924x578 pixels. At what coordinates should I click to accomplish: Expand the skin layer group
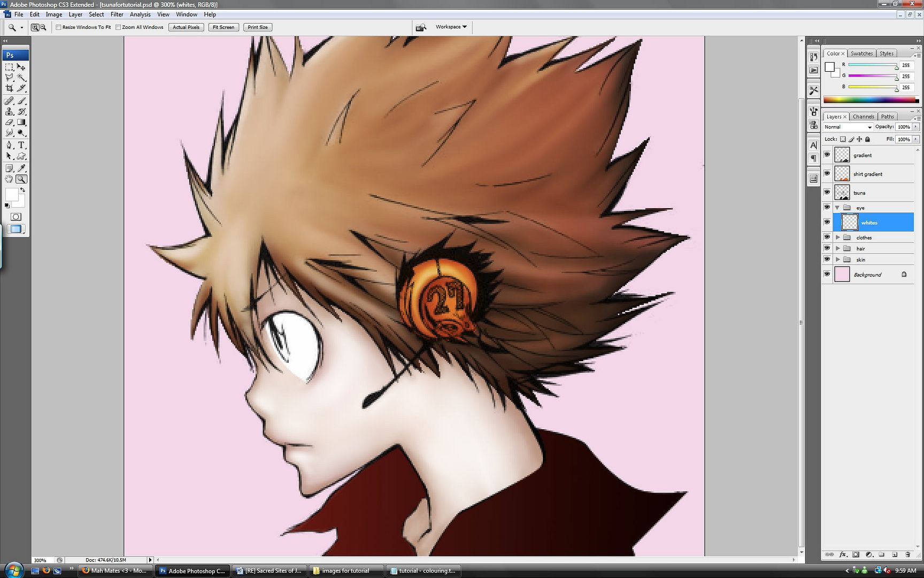pos(838,260)
